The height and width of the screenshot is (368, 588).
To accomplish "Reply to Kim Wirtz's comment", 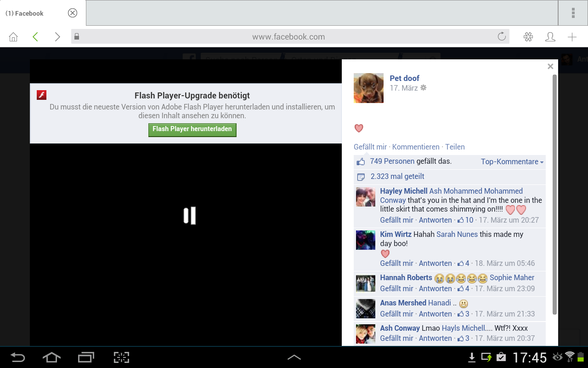I will (x=435, y=263).
